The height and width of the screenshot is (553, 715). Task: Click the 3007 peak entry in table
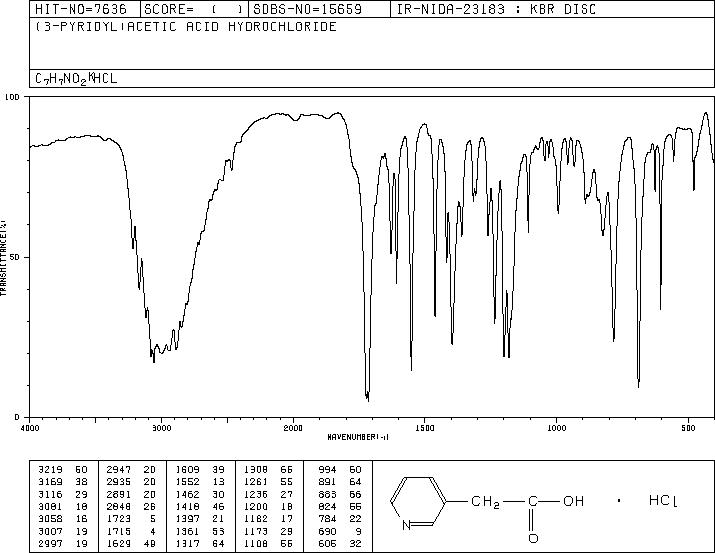coord(63,531)
